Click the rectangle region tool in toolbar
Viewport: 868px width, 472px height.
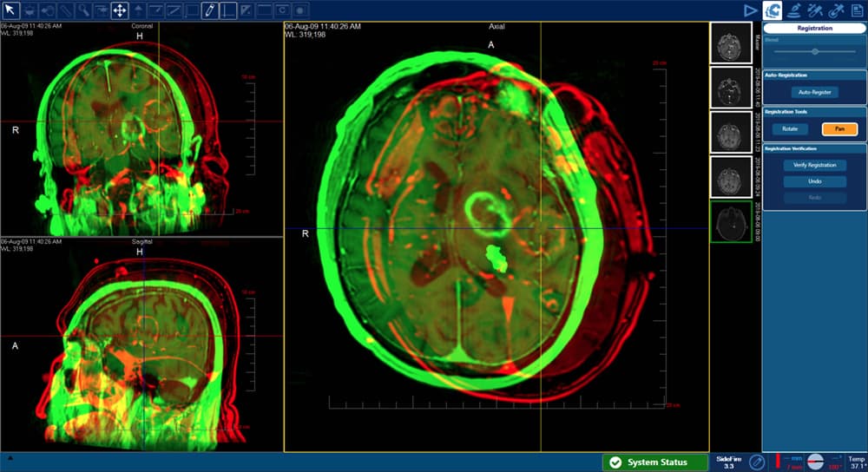click(x=192, y=10)
